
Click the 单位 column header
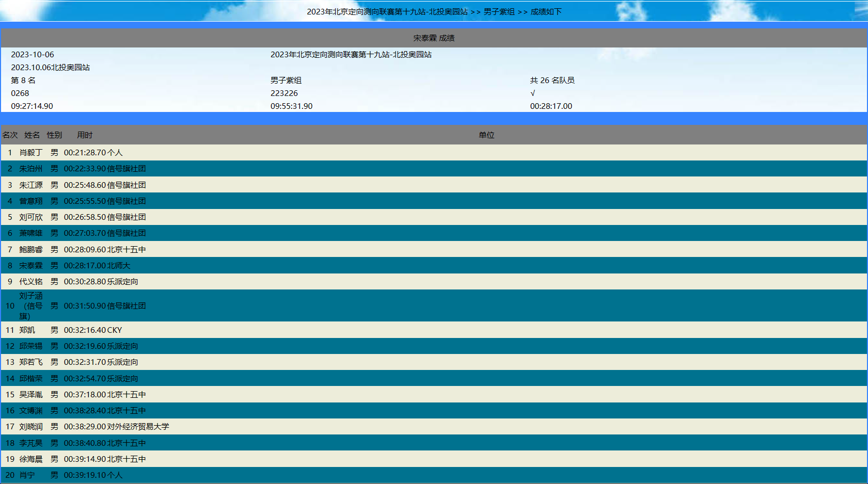(x=486, y=135)
